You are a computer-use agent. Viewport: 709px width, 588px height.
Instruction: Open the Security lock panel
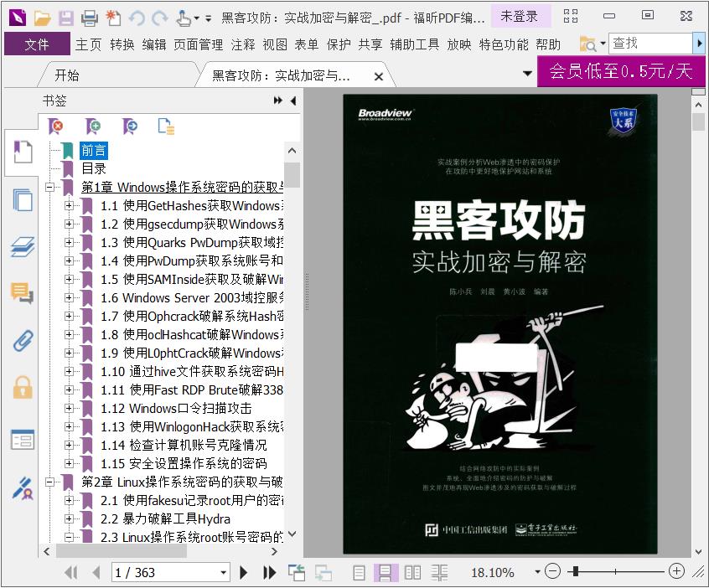(x=23, y=387)
